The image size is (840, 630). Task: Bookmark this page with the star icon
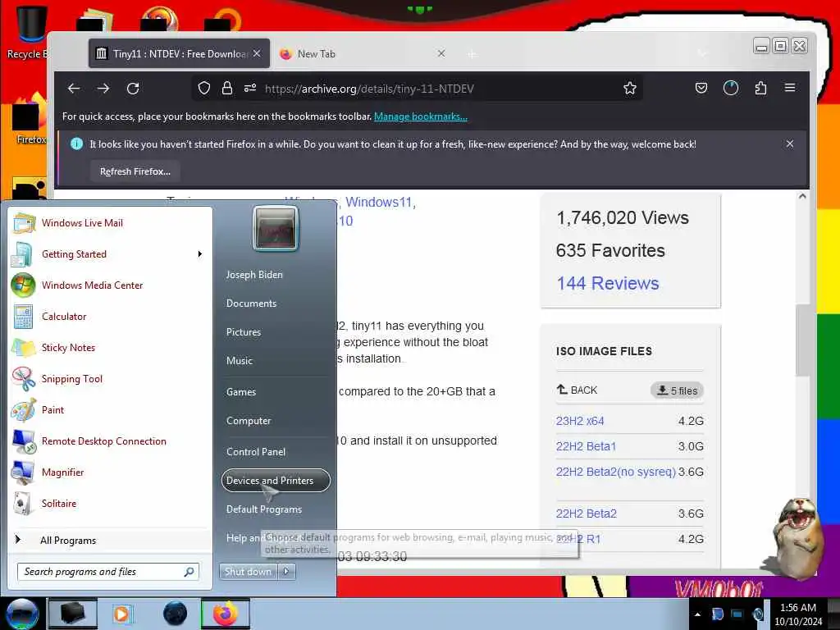point(630,89)
